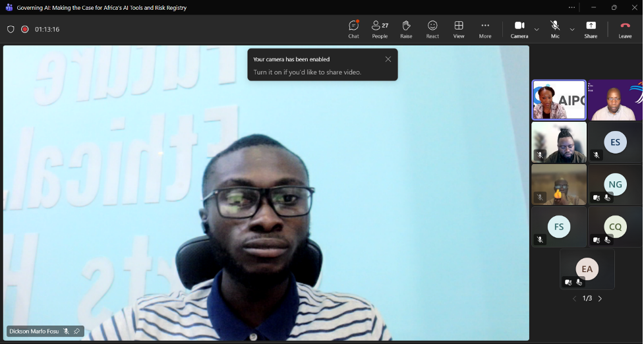The height and width of the screenshot is (344, 644).
Task: Share your screen content
Action: 591,29
